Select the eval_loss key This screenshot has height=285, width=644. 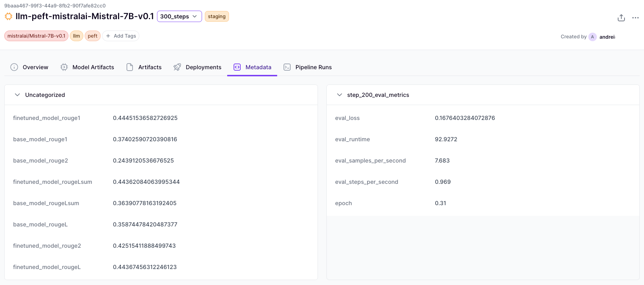[347, 118]
